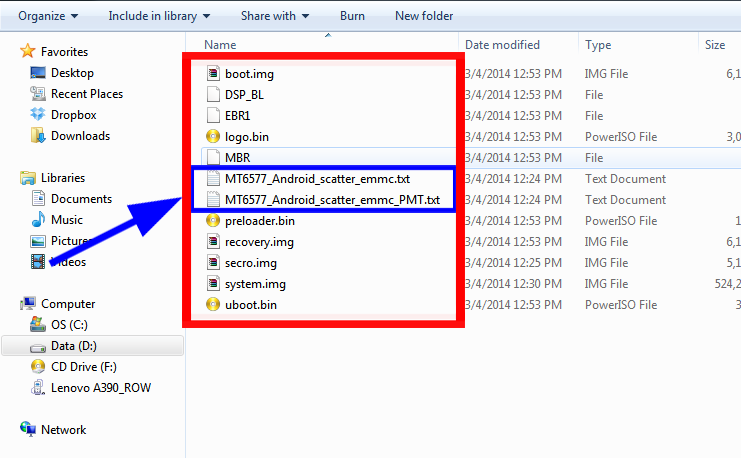
Task: Click the Dropbox icon in Favorites
Action: coord(38,114)
